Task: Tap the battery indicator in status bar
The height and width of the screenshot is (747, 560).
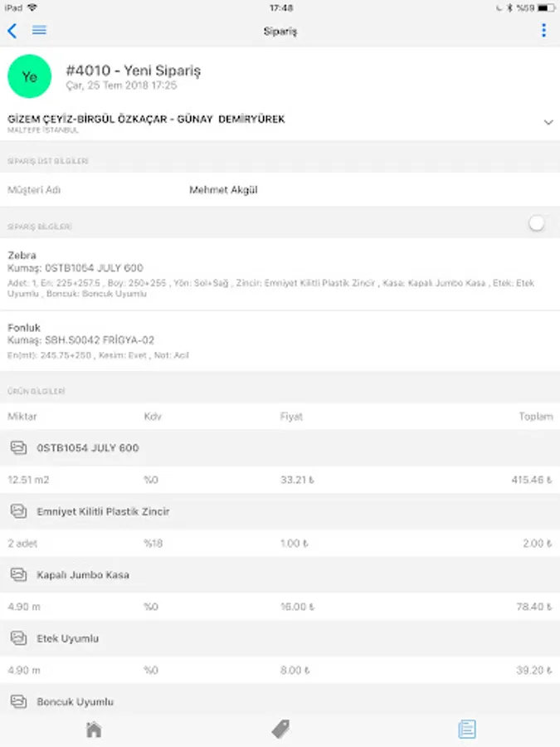Action: coord(545,7)
